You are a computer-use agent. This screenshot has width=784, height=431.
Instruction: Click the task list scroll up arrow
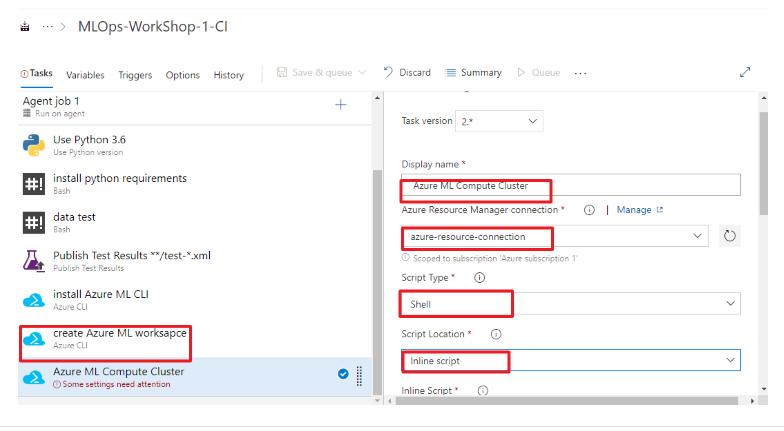coord(377,98)
